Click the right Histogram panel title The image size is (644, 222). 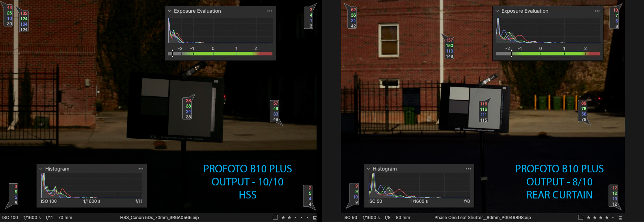click(x=385, y=169)
